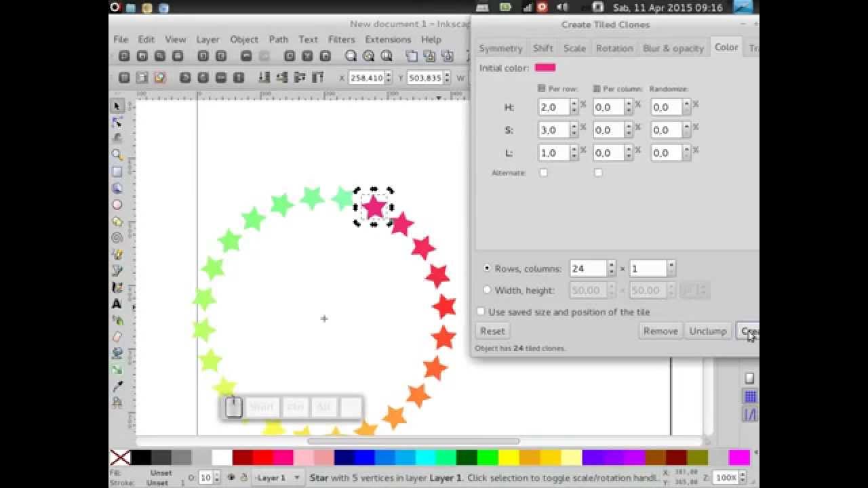Click the Create button in Tiled Clones
868x488 pixels.
tap(747, 331)
